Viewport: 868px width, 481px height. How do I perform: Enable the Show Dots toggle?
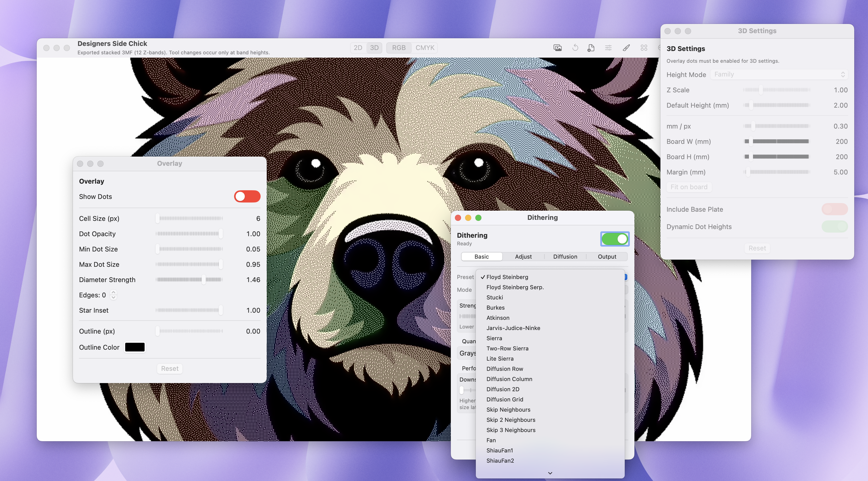247,197
